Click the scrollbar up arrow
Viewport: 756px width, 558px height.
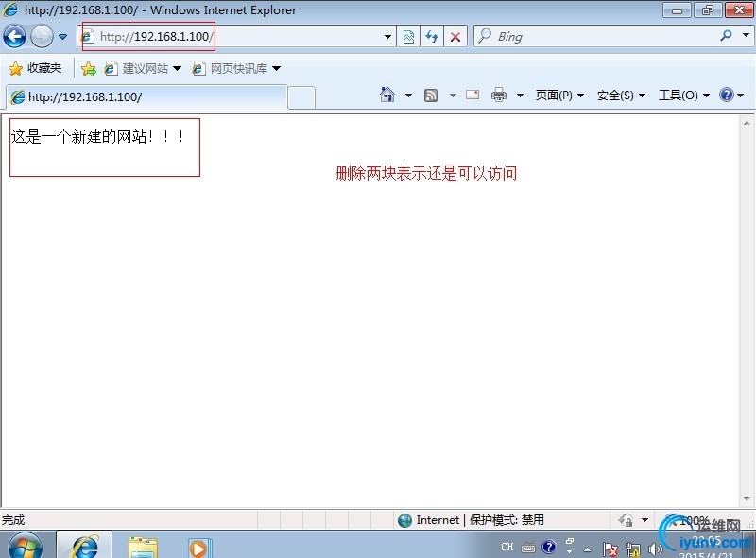click(x=747, y=123)
